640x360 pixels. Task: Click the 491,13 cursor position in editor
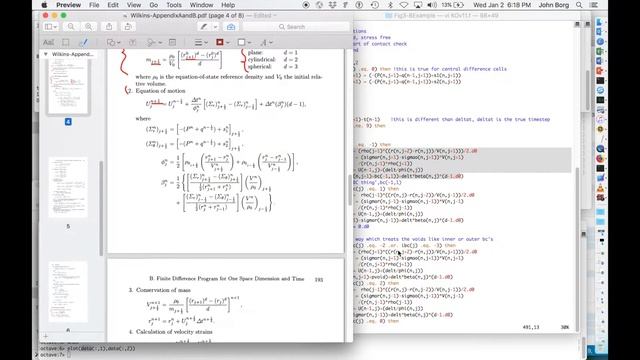531,327
